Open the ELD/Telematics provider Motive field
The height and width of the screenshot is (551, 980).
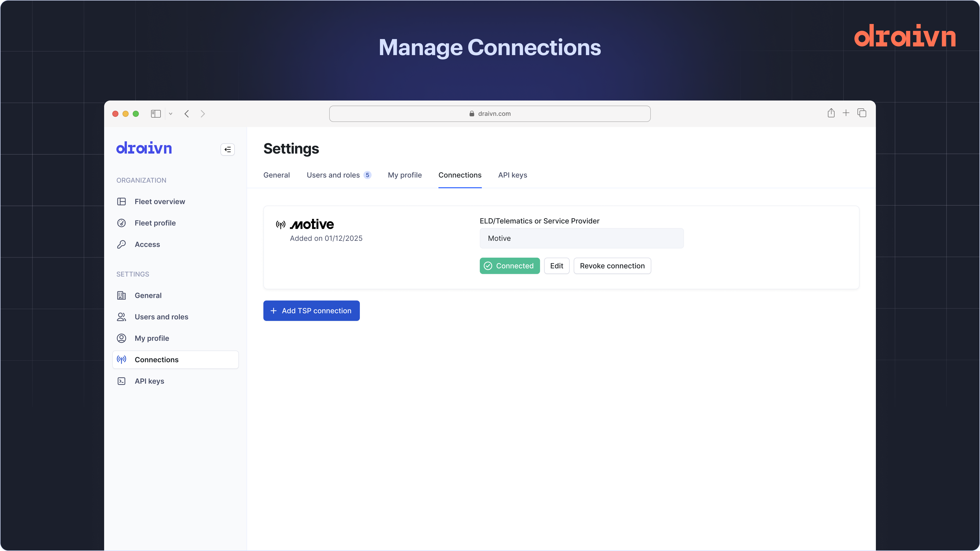coord(581,239)
